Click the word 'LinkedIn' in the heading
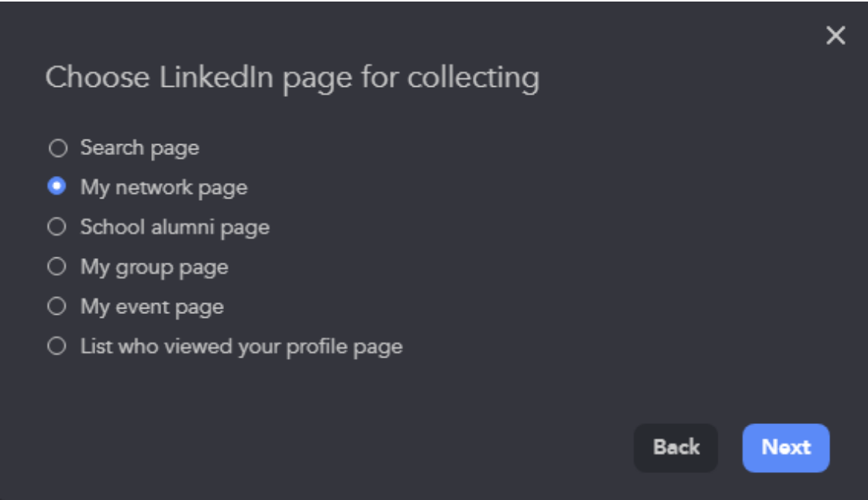Viewport: 868px width, 500px height. [x=216, y=77]
